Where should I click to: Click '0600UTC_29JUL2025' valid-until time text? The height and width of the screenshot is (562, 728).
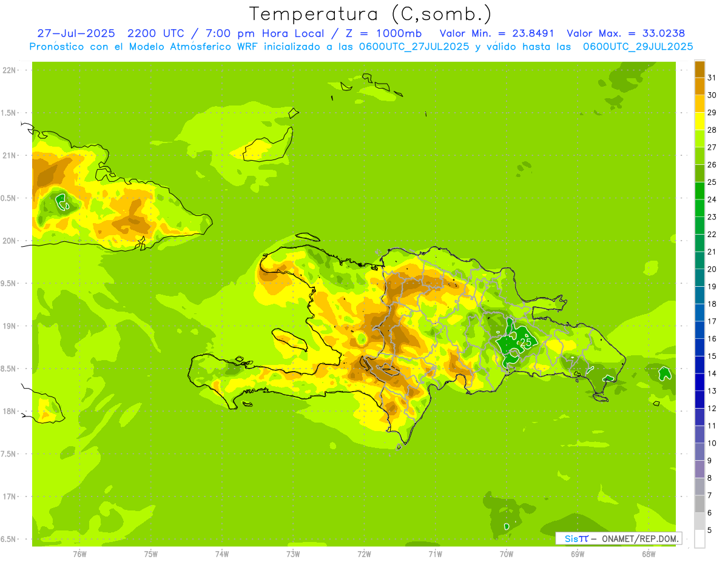(638, 47)
